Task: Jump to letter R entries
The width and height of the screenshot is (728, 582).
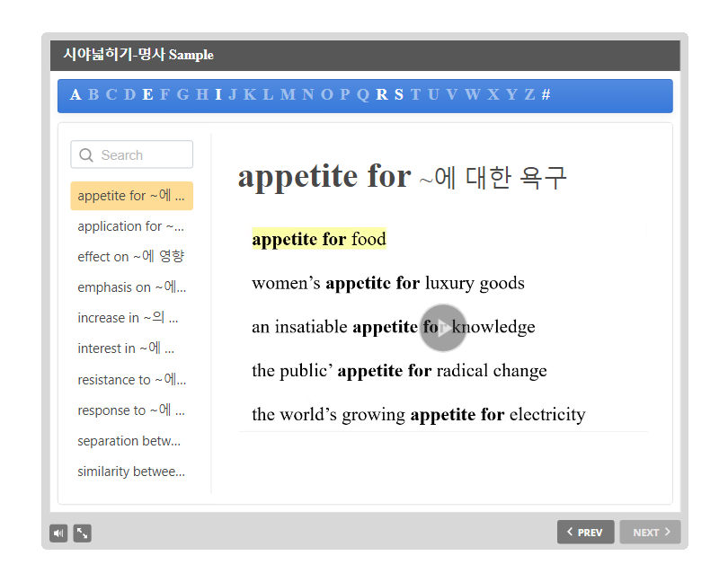Action: (x=382, y=95)
